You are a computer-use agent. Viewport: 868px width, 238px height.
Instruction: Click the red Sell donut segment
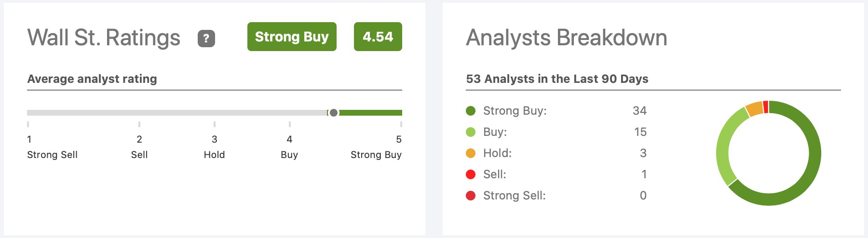[766, 106]
